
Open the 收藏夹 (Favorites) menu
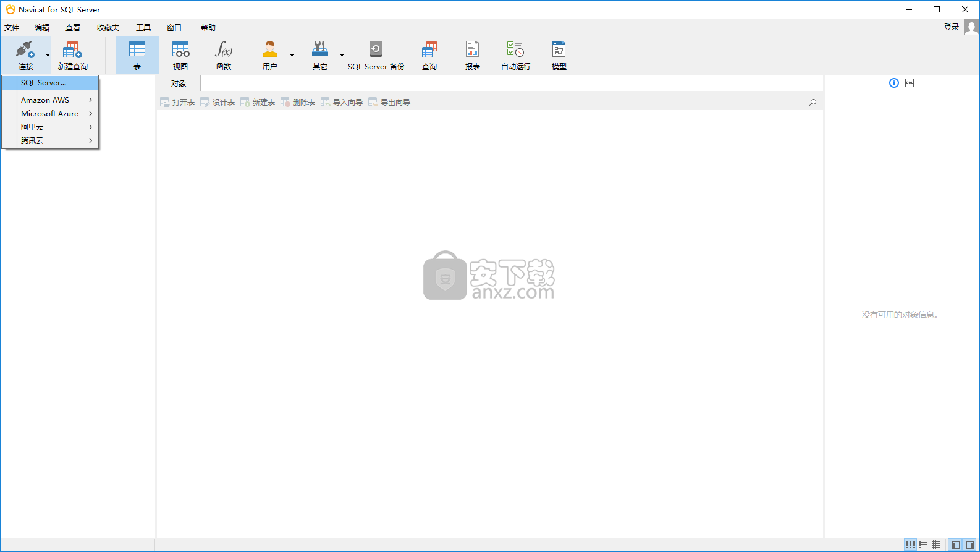(x=108, y=27)
